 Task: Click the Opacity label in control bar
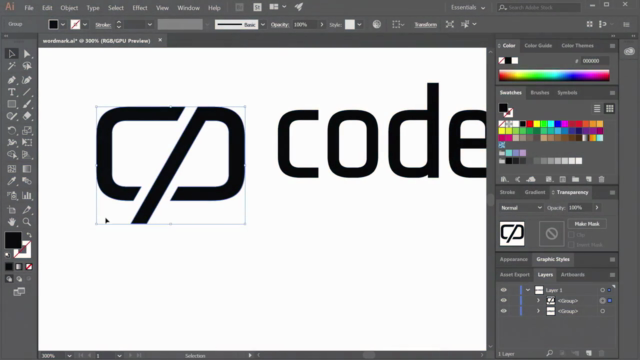(280, 24)
